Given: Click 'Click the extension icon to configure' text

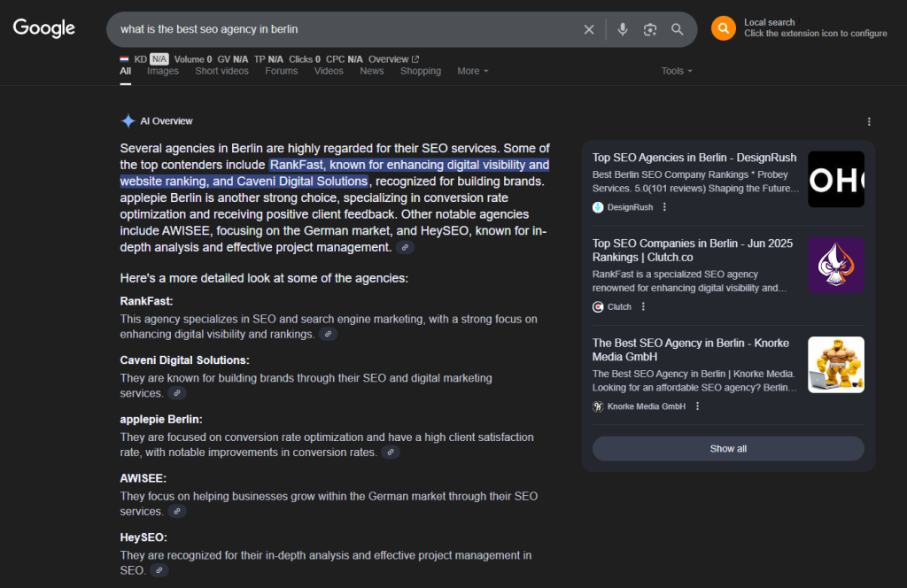Looking at the screenshot, I should (816, 34).
